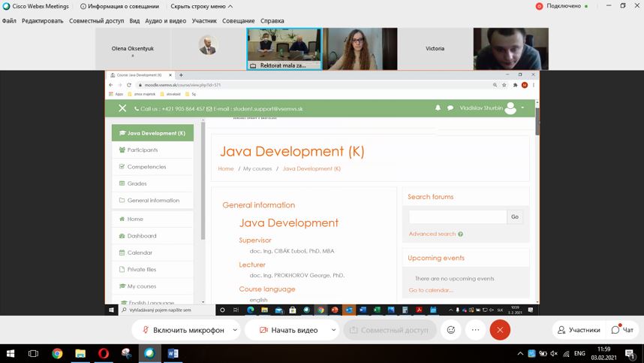
Task: Click Advanced search link in Search forums
Action: (x=432, y=234)
